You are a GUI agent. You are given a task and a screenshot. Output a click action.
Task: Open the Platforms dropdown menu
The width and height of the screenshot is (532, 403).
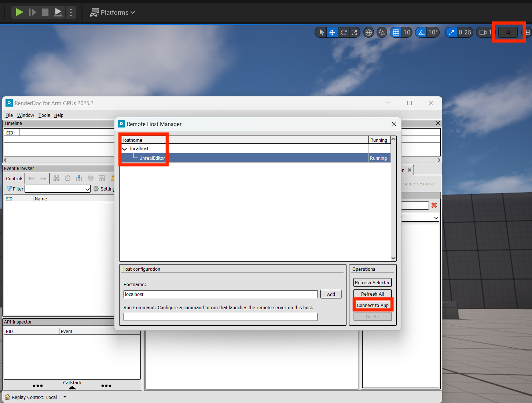[113, 12]
